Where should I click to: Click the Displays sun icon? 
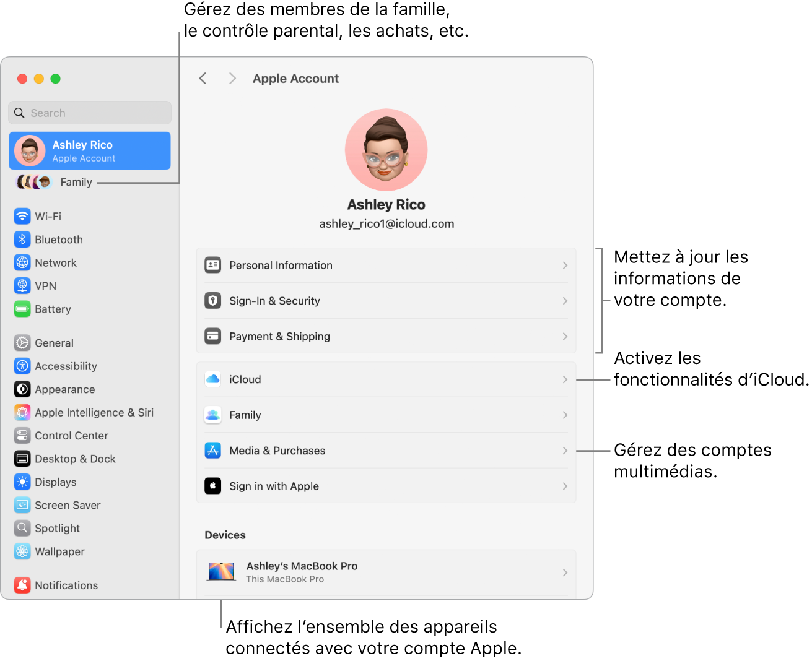(x=22, y=482)
